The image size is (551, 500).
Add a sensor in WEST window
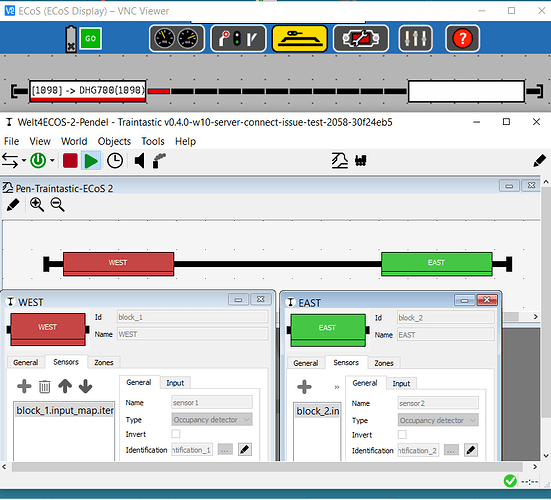[24, 386]
